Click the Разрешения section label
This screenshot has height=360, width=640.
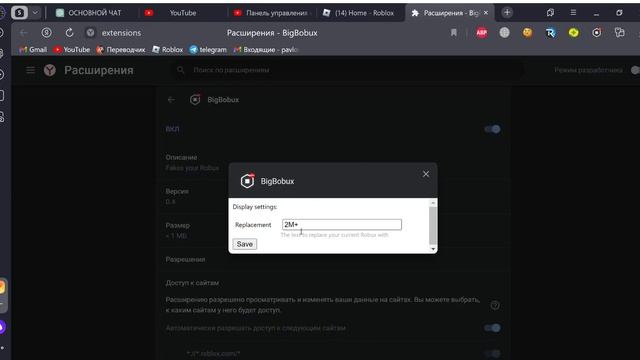[x=185, y=259]
